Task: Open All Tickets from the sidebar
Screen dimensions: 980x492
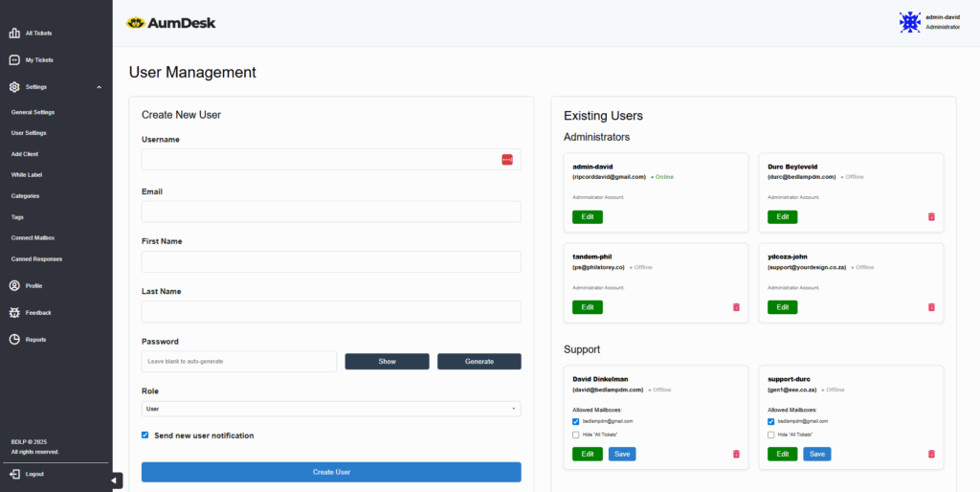Action: pos(37,34)
